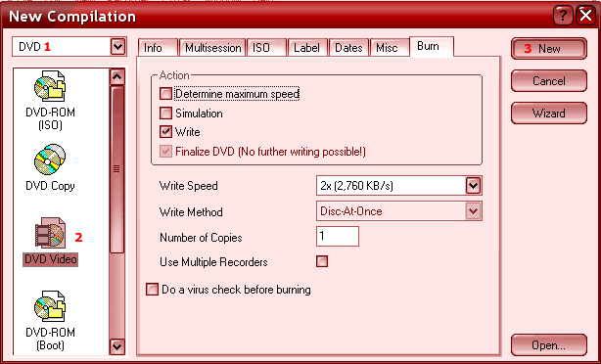Click the Open... button

click(549, 345)
